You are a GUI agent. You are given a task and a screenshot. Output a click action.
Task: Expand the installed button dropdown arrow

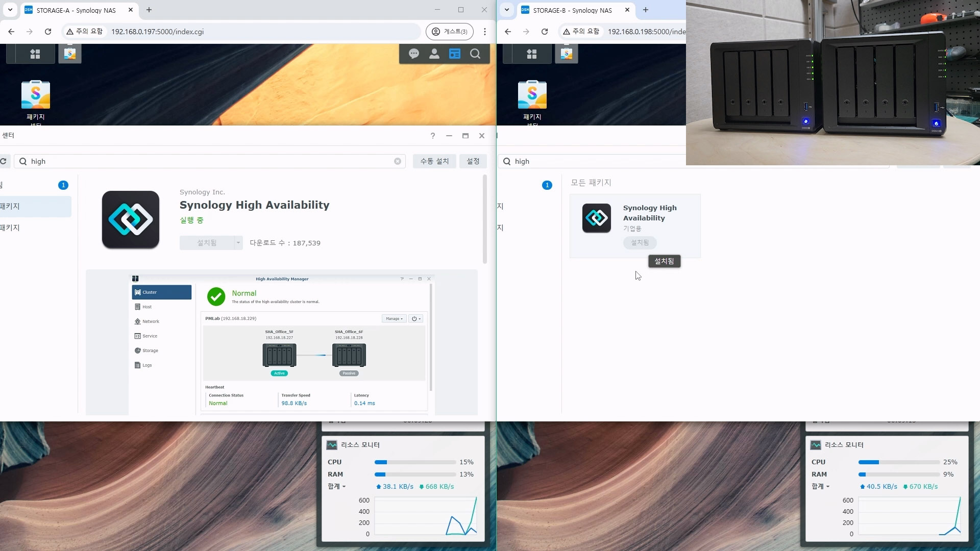(x=238, y=243)
